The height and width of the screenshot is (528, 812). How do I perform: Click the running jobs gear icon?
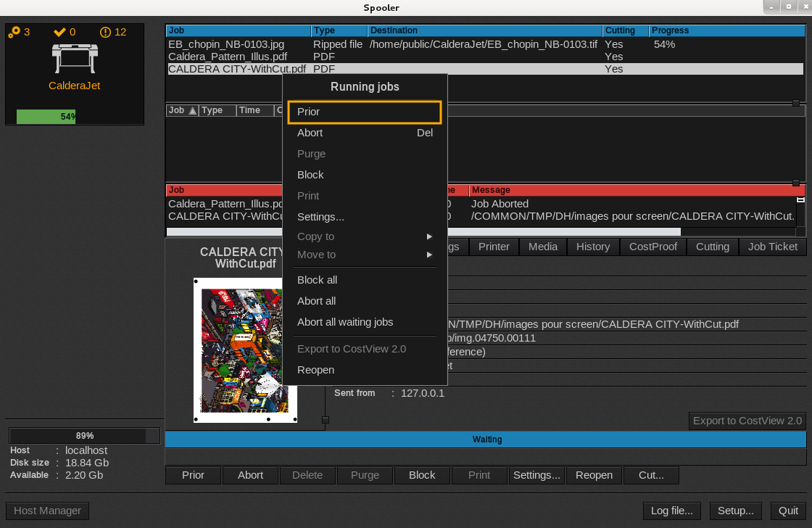[14, 32]
